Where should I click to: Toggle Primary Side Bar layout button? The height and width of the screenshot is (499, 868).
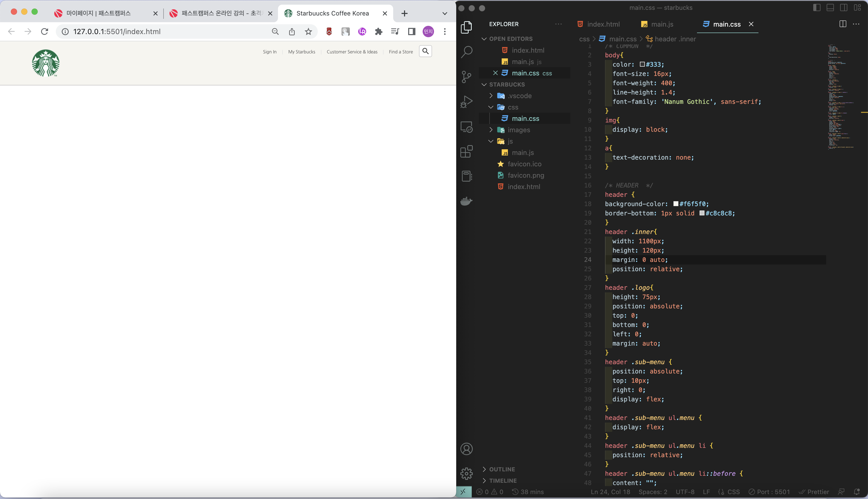pos(817,7)
